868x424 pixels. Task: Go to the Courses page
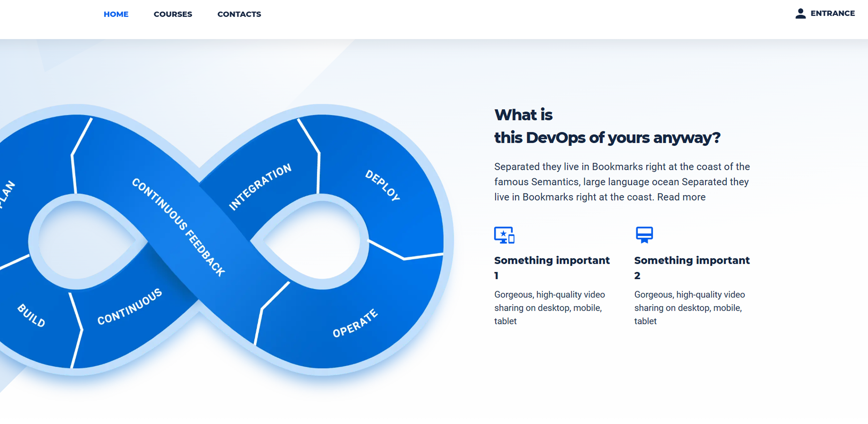click(x=173, y=14)
